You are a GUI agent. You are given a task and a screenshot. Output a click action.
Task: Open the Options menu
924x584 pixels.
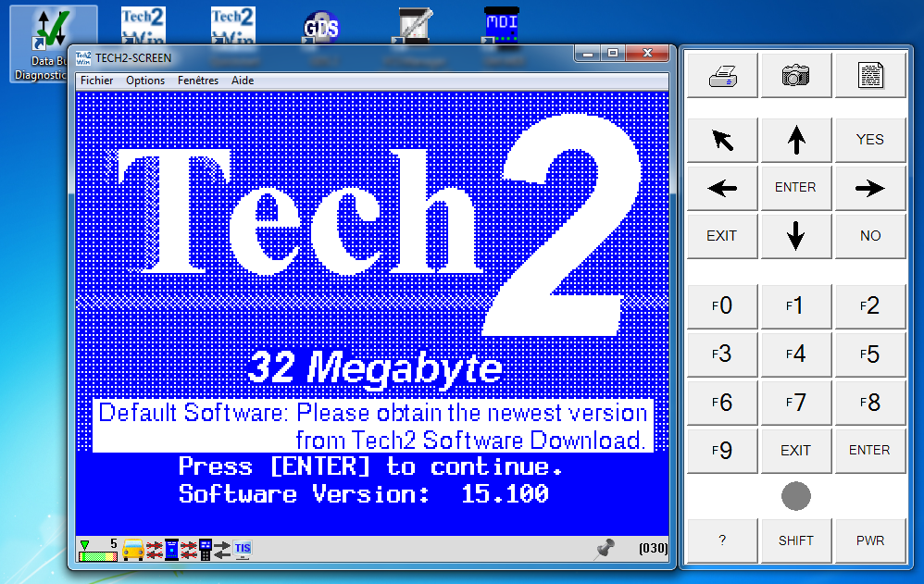click(145, 81)
